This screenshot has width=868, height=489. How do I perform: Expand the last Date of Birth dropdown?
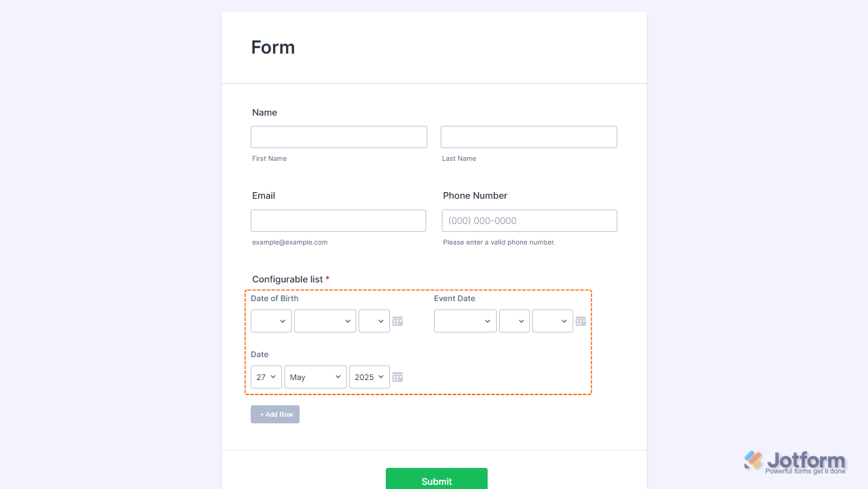tap(374, 321)
